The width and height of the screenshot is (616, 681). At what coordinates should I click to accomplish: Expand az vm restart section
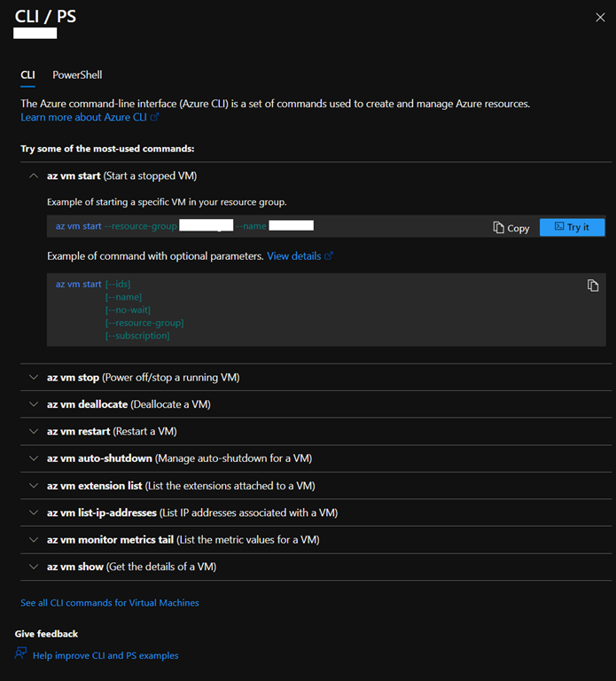coord(316,431)
